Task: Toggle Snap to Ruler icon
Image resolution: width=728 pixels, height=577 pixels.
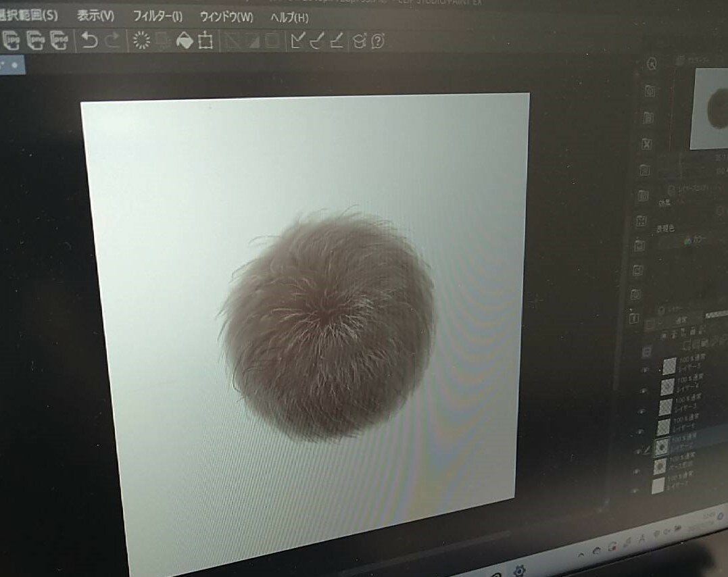Action: [x=297, y=41]
